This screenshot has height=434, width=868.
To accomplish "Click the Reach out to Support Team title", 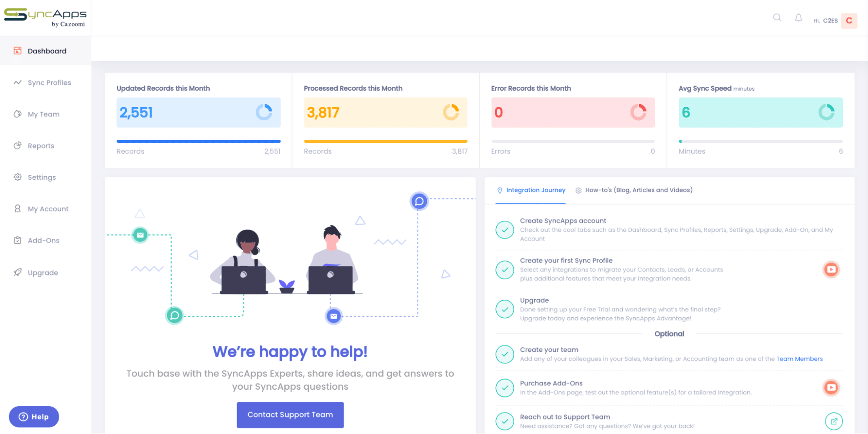I will tap(565, 417).
